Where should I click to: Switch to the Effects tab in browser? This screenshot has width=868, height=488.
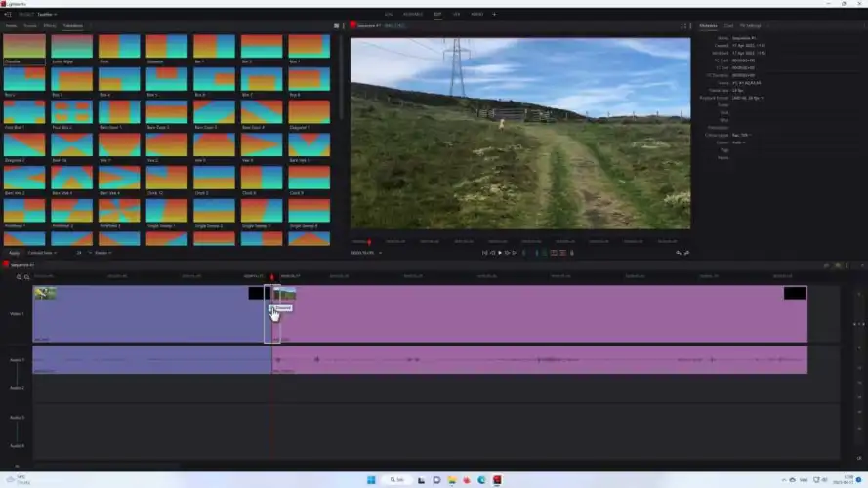[50, 26]
